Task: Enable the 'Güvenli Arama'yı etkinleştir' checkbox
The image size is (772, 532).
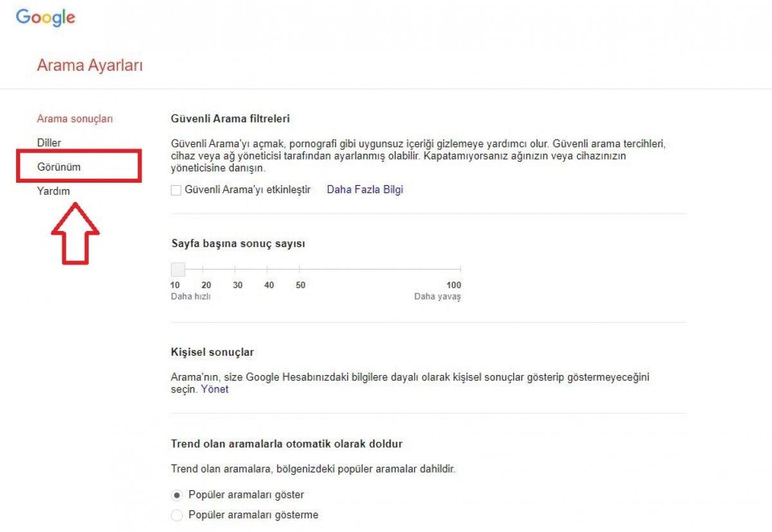Action: point(175,189)
